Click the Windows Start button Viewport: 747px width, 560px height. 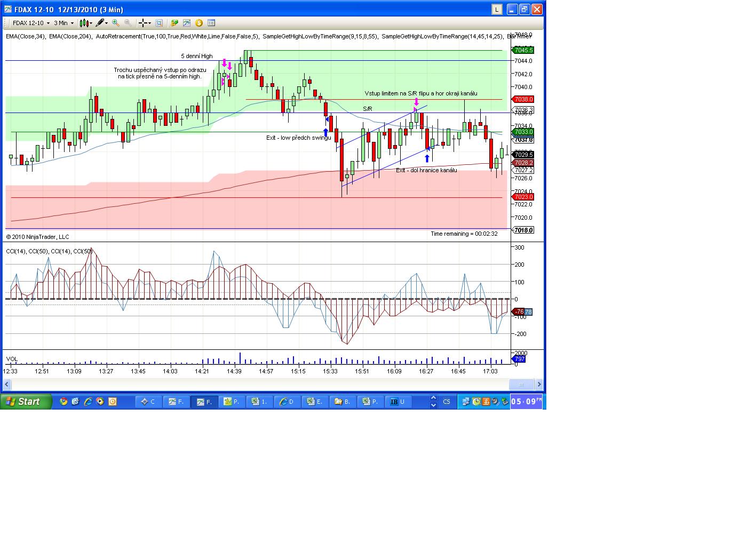coord(26,402)
